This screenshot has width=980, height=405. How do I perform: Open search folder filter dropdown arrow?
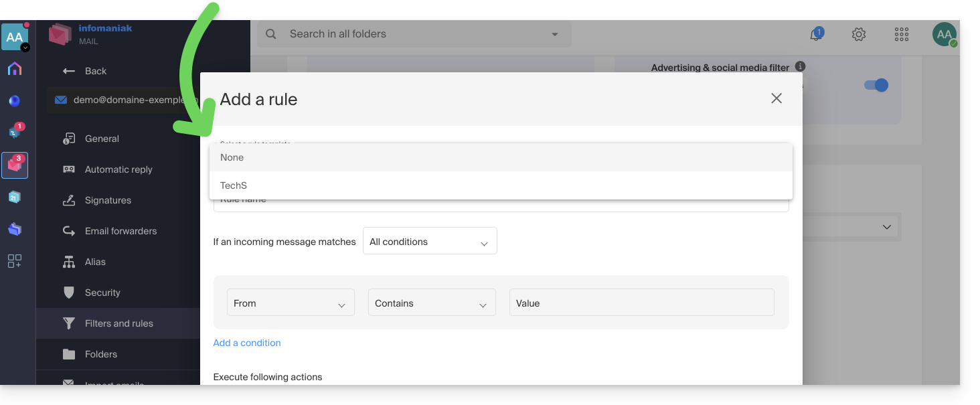point(554,34)
